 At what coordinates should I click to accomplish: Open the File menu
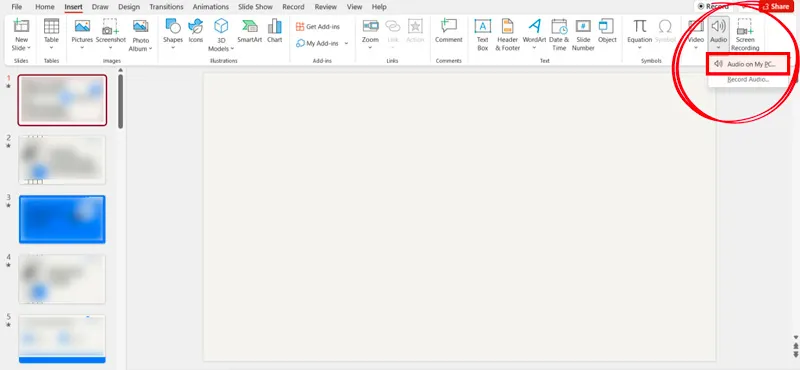[x=17, y=7]
